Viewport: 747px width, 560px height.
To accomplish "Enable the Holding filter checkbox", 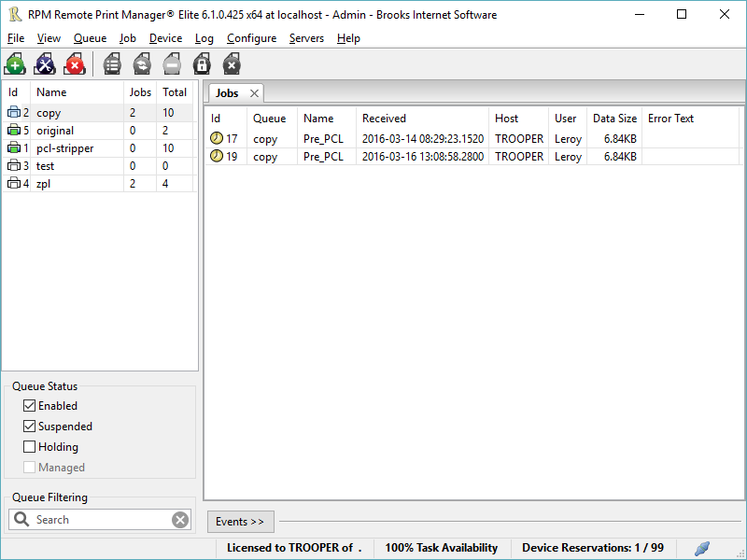I will [x=27, y=446].
